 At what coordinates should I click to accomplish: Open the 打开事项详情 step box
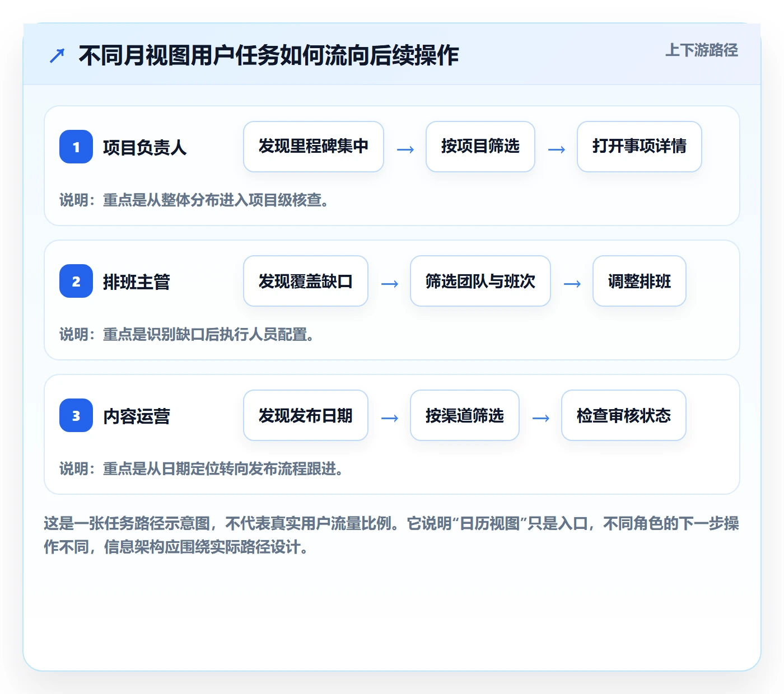(x=640, y=147)
